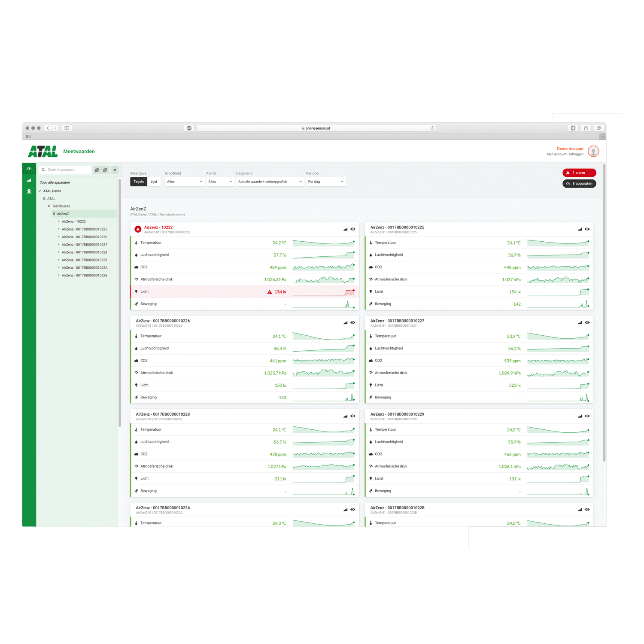The width and height of the screenshot is (644, 644).
Task: Collapse the Testdevices tree node
Action: coord(49,206)
